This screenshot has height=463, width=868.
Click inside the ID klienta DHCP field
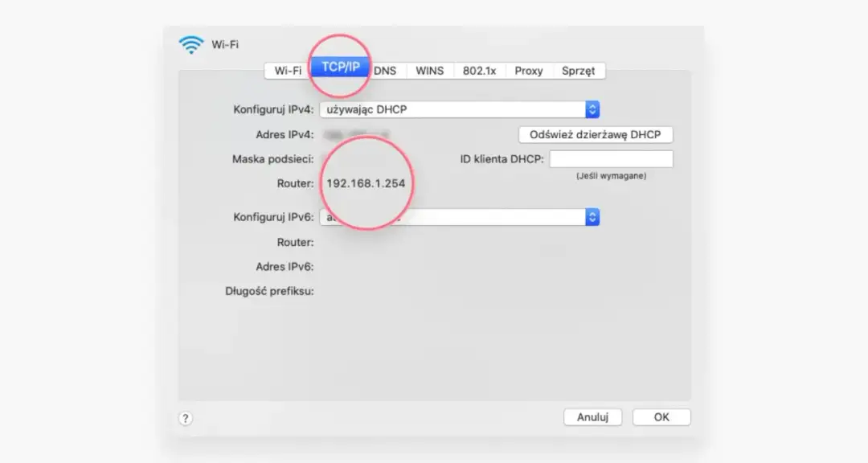point(612,158)
